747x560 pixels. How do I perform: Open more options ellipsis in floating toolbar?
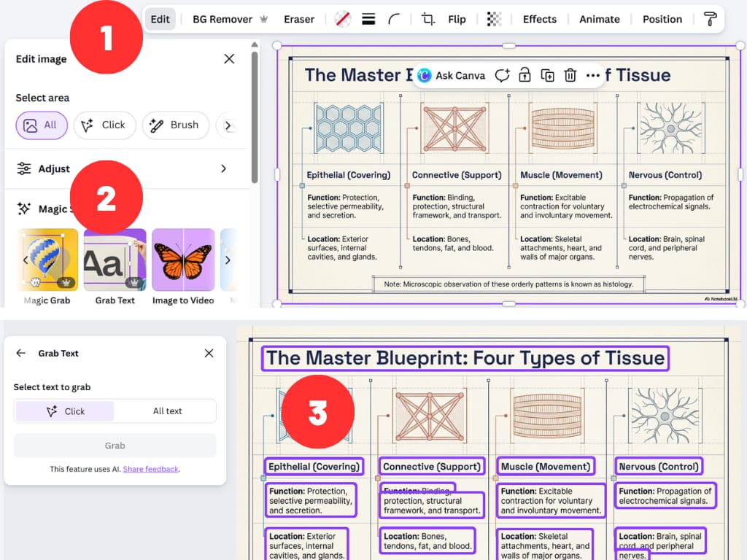pos(592,76)
